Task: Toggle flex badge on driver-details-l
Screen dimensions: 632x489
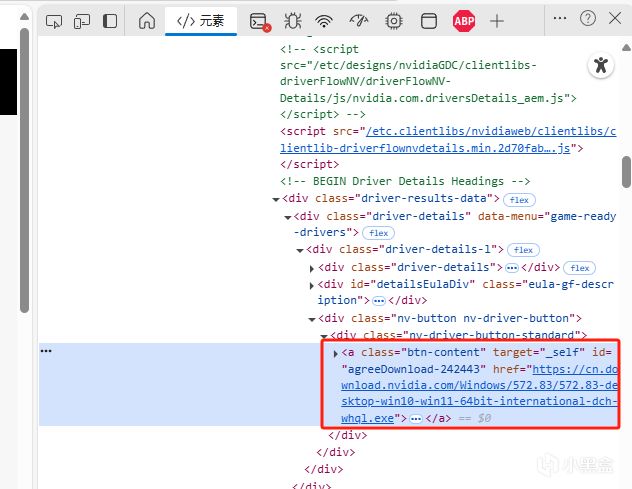Action: (523, 250)
